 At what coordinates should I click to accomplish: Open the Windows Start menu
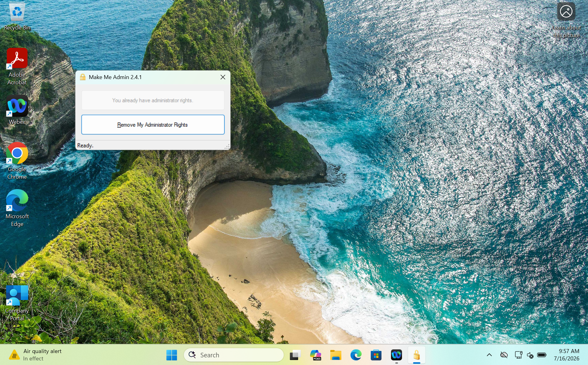tap(172, 355)
